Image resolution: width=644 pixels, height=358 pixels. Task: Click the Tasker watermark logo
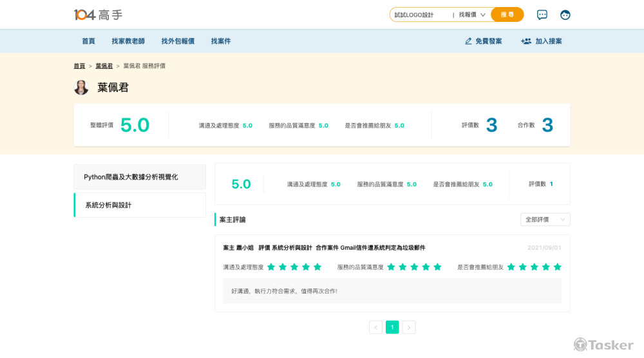click(x=603, y=345)
